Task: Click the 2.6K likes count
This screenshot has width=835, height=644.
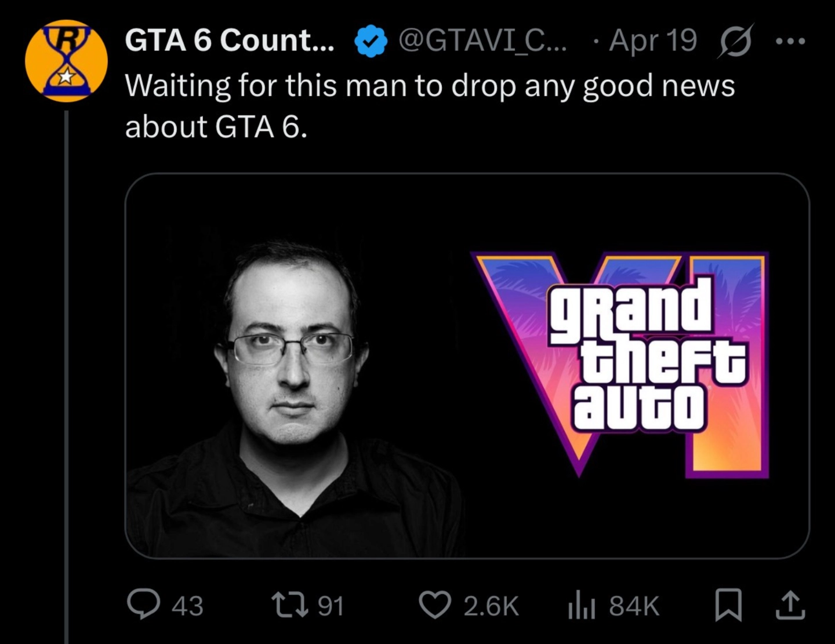Action: pyautogui.click(x=491, y=606)
